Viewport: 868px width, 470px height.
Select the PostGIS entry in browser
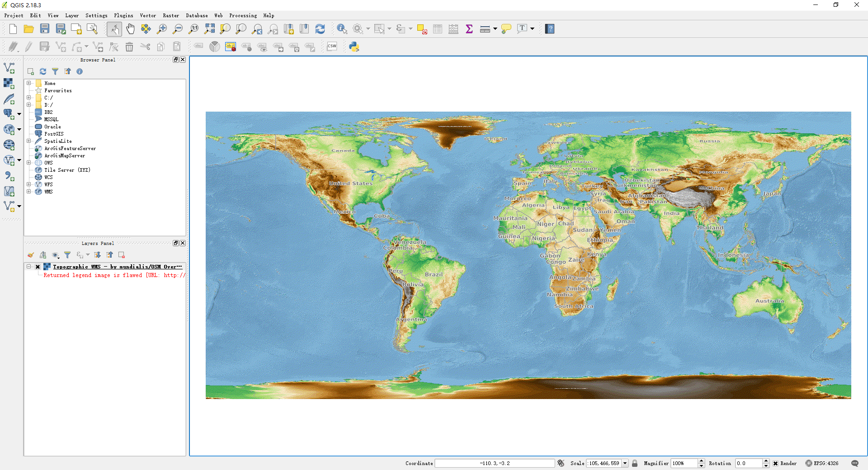pos(54,134)
